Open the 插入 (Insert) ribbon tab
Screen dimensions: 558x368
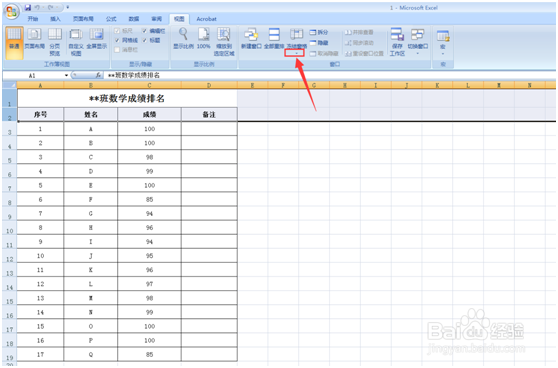tap(55, 19)
